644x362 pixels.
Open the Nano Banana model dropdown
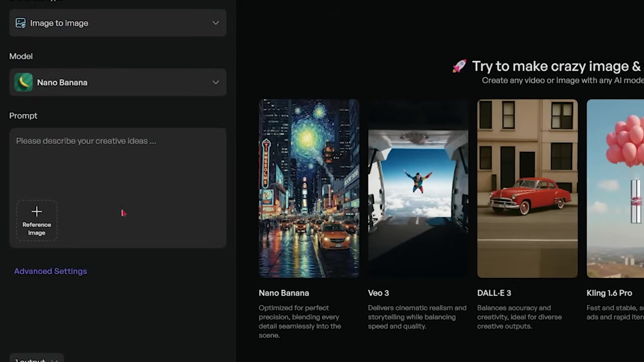click(x=118, y=82)
